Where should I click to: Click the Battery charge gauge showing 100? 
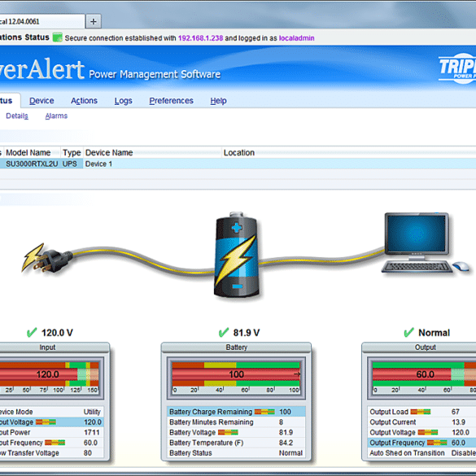point(236,378)
